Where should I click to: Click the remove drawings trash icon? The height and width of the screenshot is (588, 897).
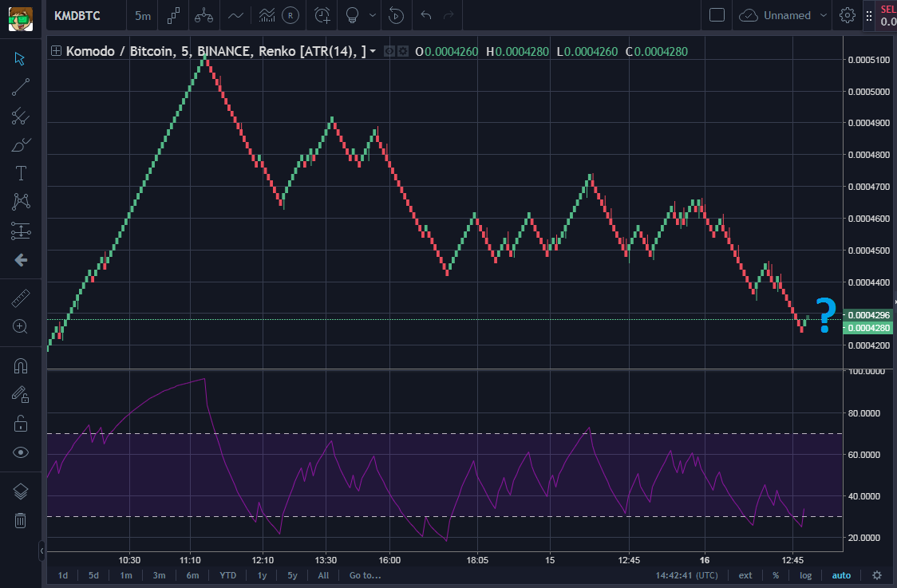(x=20, y=520)
